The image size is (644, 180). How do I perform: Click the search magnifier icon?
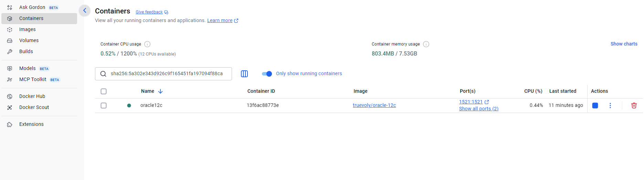103,74
